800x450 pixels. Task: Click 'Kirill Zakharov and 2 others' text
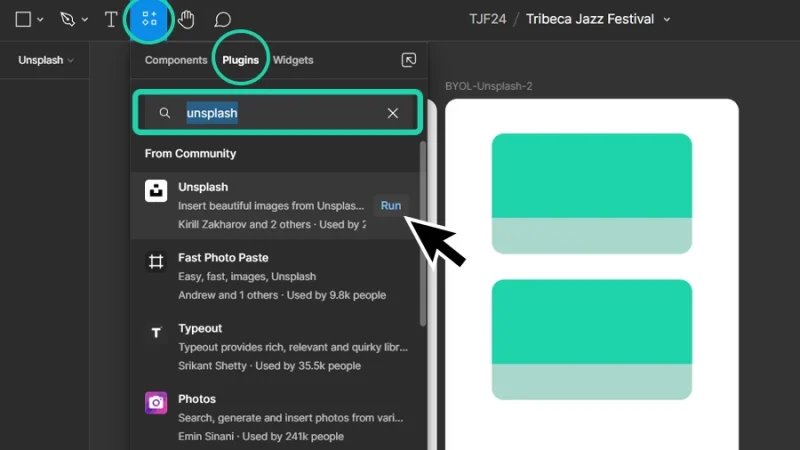244,224
